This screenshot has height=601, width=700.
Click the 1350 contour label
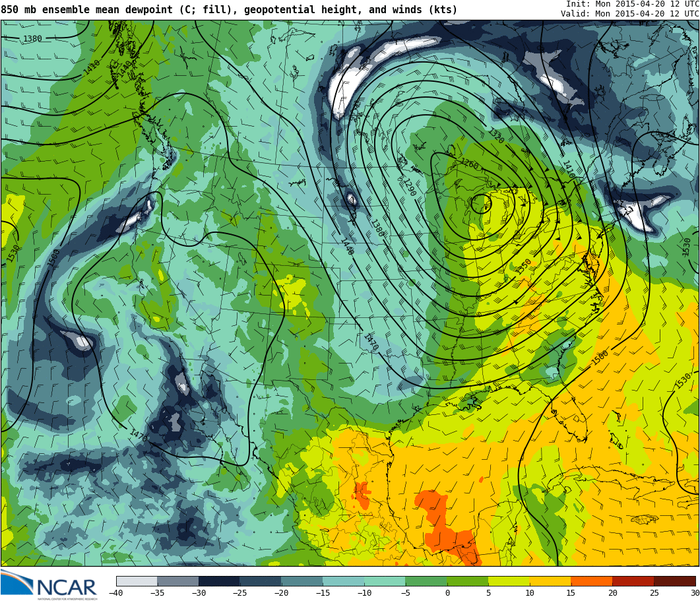click(x=524, y=267)
